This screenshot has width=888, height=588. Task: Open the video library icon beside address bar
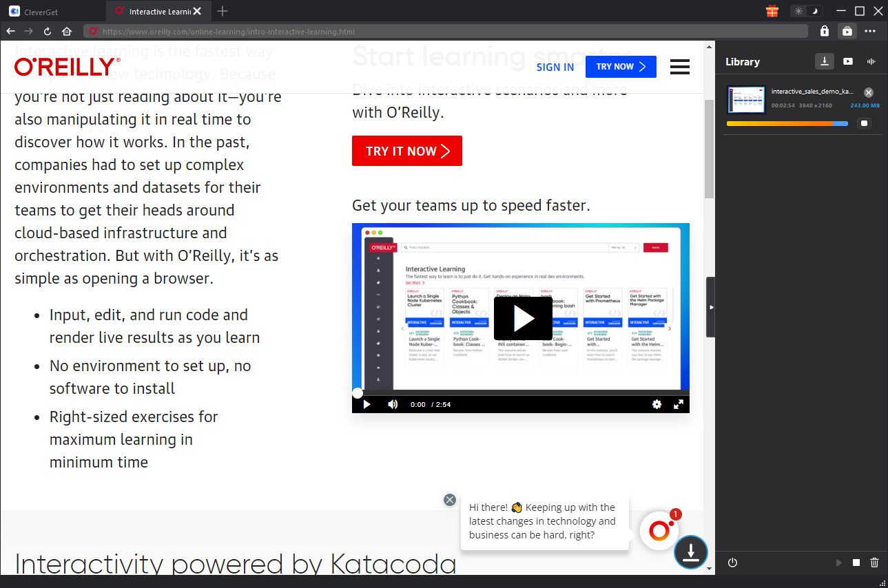[x=847, y=31]
